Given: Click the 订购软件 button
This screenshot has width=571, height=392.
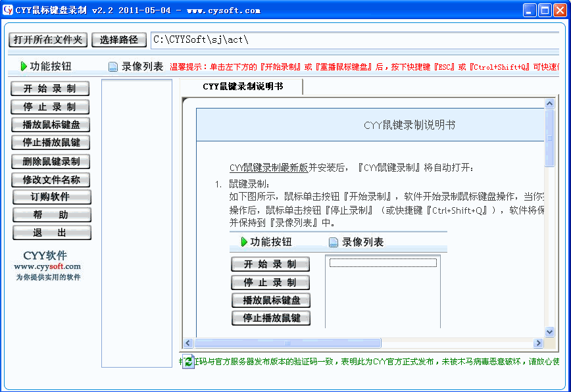Looking at the screenshot, I should [52, 197].
